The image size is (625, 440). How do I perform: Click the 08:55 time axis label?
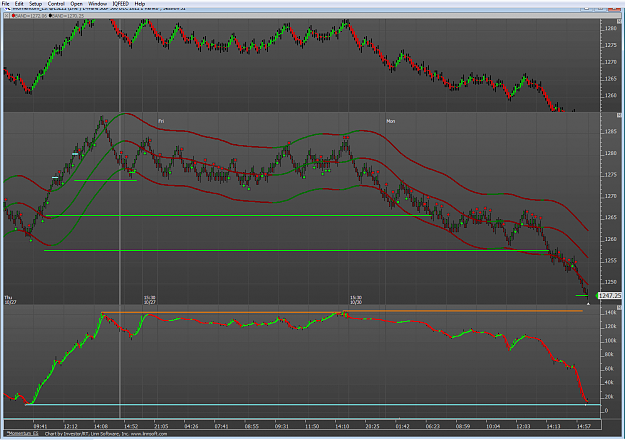point(252,426)
